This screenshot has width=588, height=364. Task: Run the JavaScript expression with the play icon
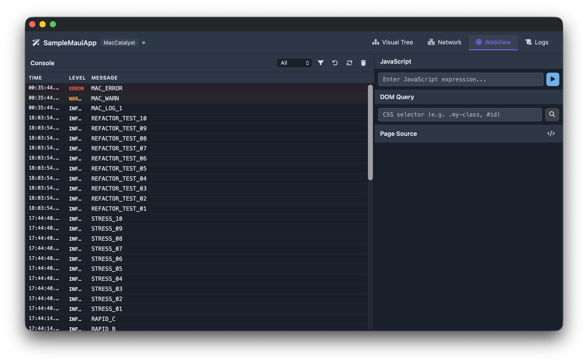click(x=553, y=79)
